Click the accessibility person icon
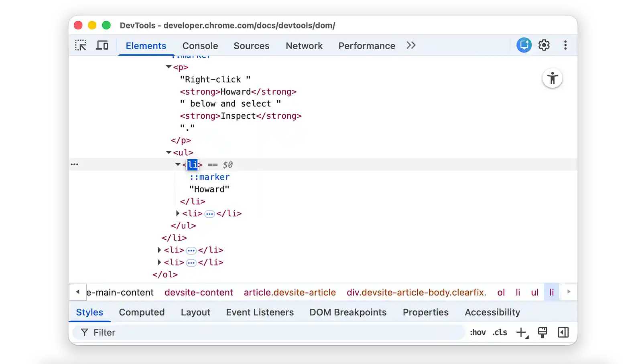 point(553,79)
